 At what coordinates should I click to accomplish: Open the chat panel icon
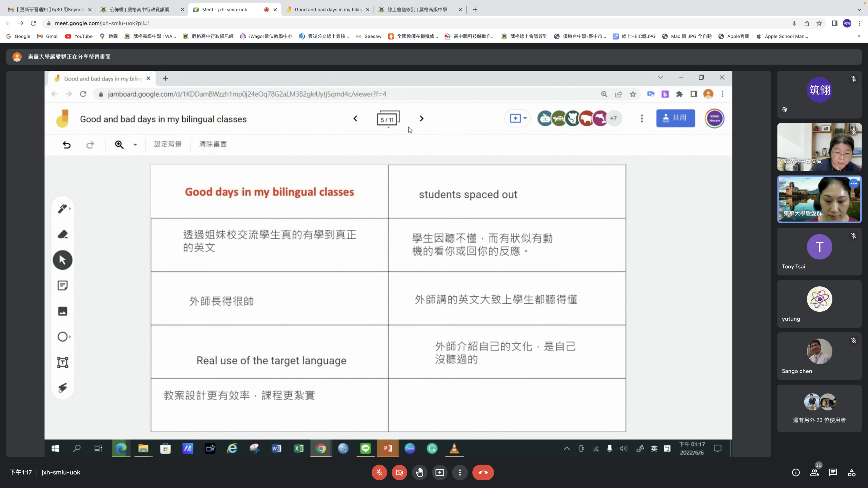point(833,472)
